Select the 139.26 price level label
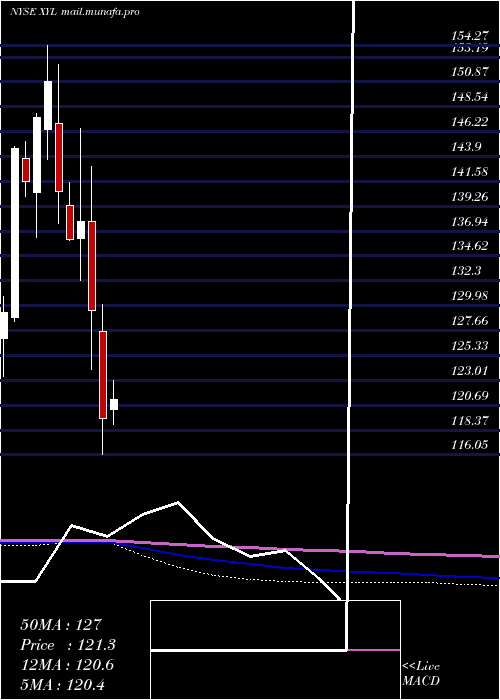500x700 pixels. pyautogui.click(x=470, y=196)
